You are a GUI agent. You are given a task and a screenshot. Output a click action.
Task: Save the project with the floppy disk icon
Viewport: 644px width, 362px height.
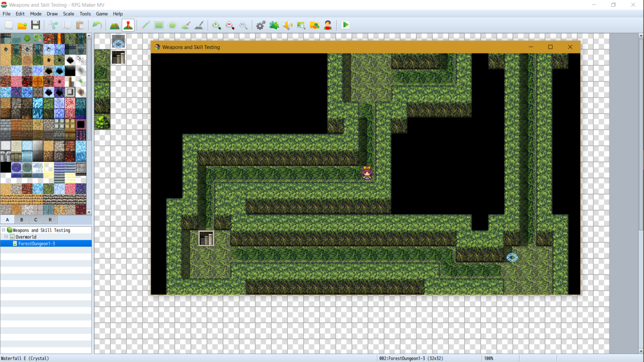36,25
